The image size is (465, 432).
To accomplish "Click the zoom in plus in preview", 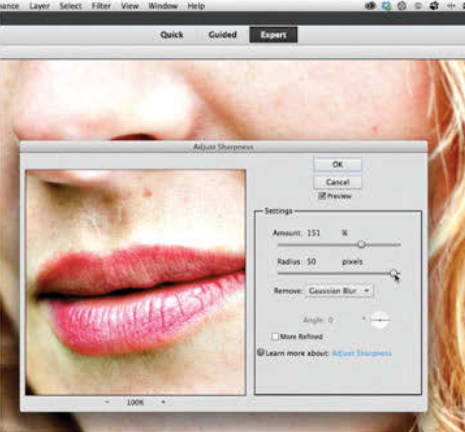I will point(163,402).
